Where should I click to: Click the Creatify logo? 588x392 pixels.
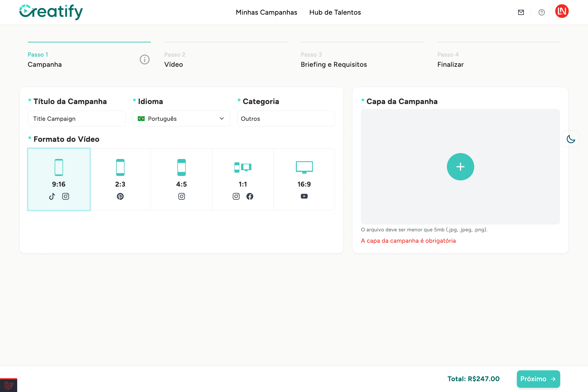click(51, 12)
